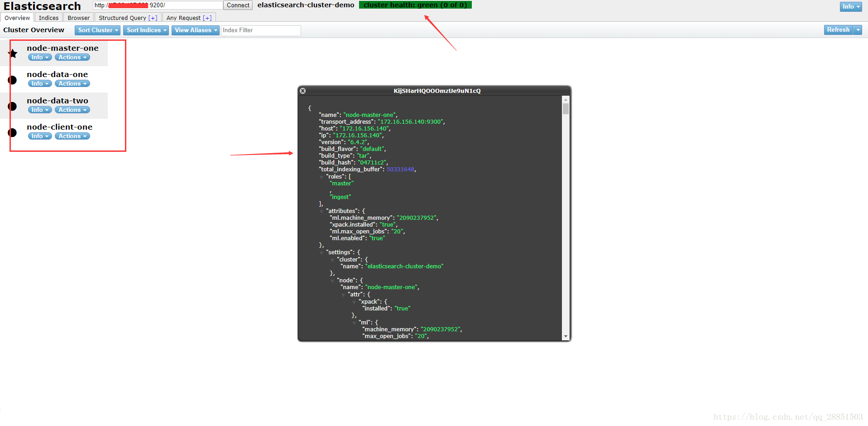The width and height of the screenshot is (868, 426).
Task: Click the "ingest" role value
Action: (340, 197)
